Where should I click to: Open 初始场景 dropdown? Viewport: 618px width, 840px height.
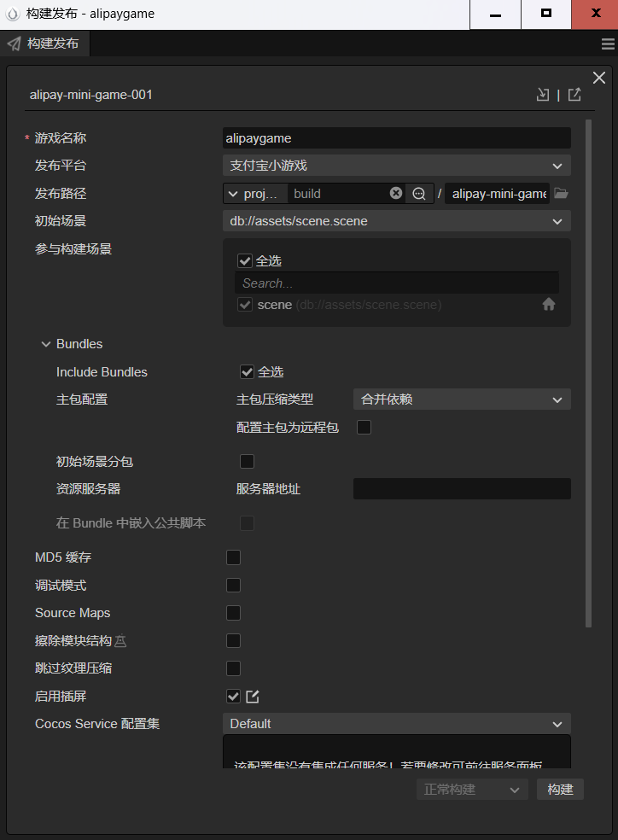(x=396, y=221)
